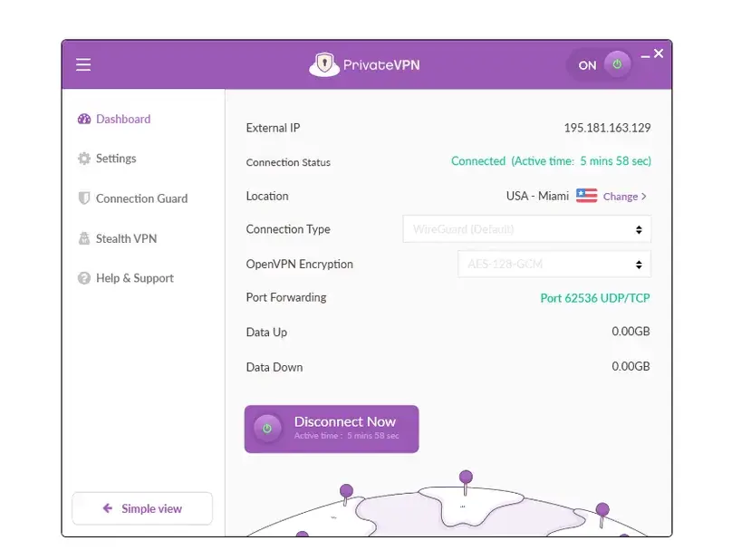Click the Connection Guard shield icon
The width and height of the screenshot is (732, 560).
(x=84, y=198)
